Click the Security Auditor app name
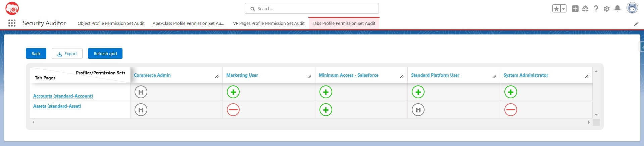644x146 pixels. coord(44,23)
